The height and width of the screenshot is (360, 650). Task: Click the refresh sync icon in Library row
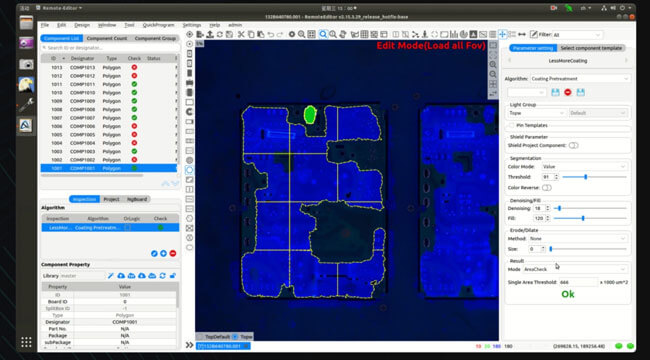(x=162, y=276)
